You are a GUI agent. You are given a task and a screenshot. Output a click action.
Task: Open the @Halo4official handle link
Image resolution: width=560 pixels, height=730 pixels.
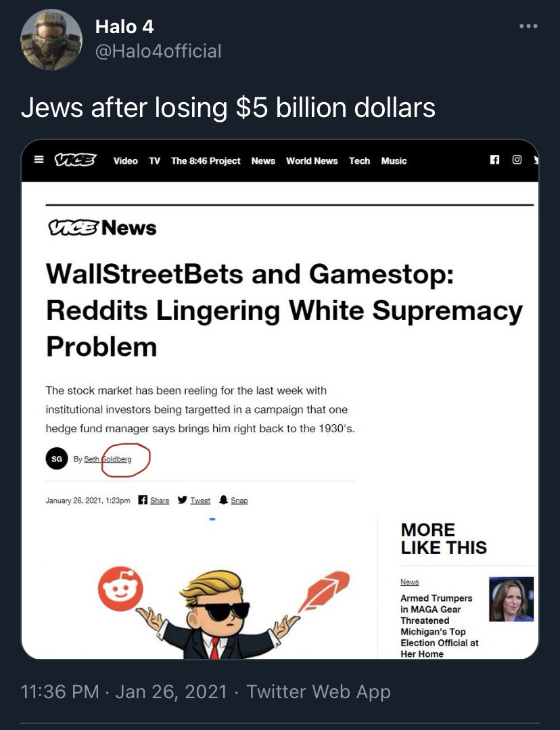(x=158, y=51)
